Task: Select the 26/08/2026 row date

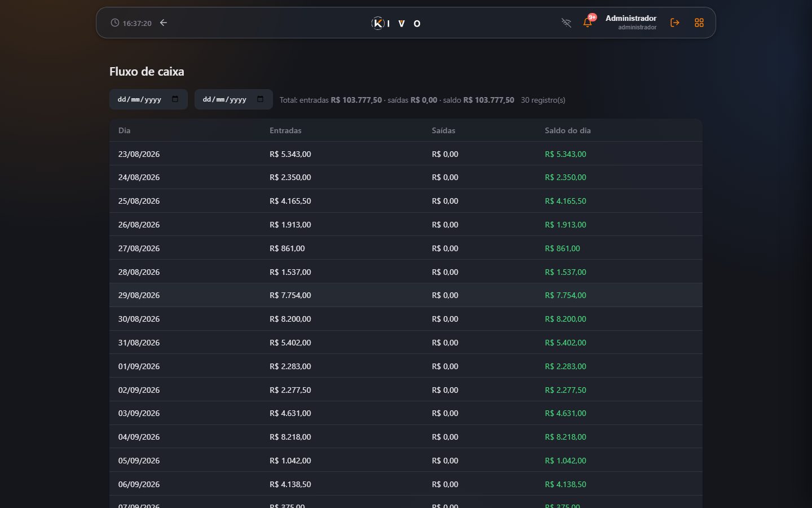Action: point(139,225)
